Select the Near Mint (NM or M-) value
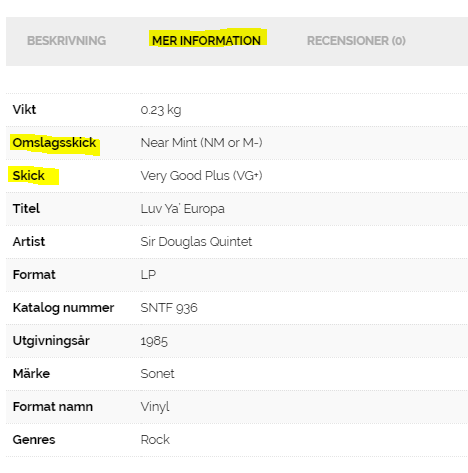The height and width of the screenshot is (473, 468). click(x=201, y=143)
